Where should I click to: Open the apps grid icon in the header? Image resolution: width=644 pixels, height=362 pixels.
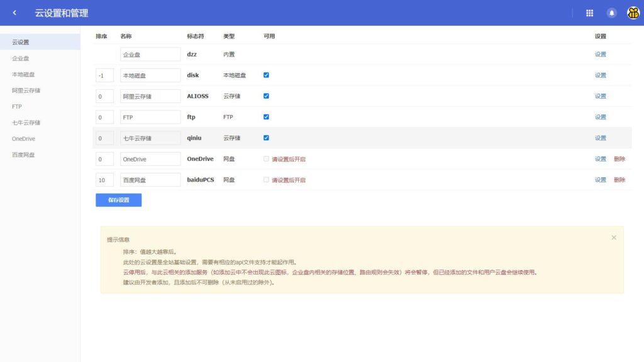(x=589, y=13)
